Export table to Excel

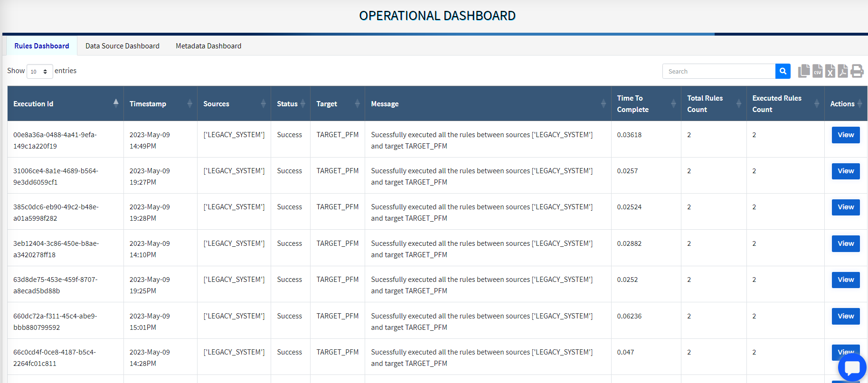point(830,71)
